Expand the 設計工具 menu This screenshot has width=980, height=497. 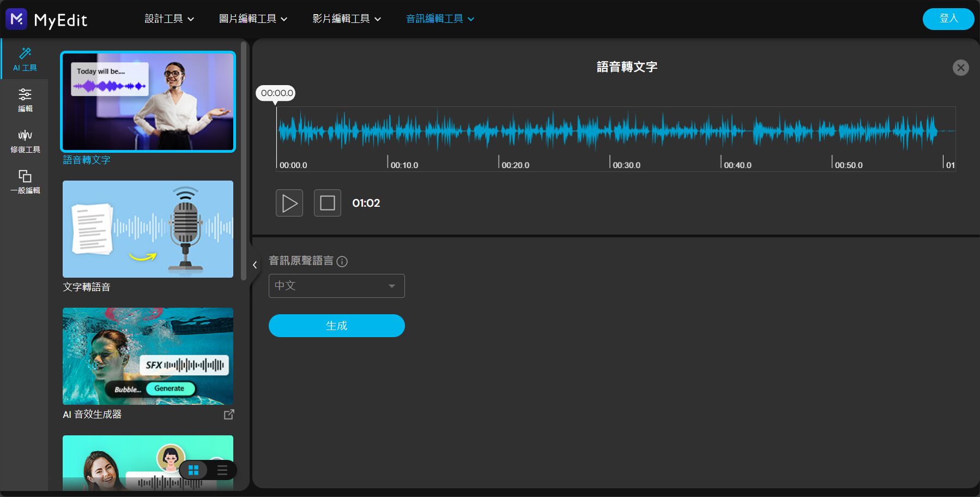170,19
